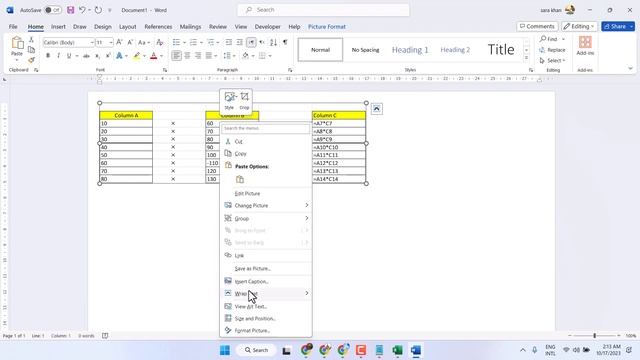Click the top-right picture resize handle
Viewport: 640px width, 360px height.
(x=366, y=103)
